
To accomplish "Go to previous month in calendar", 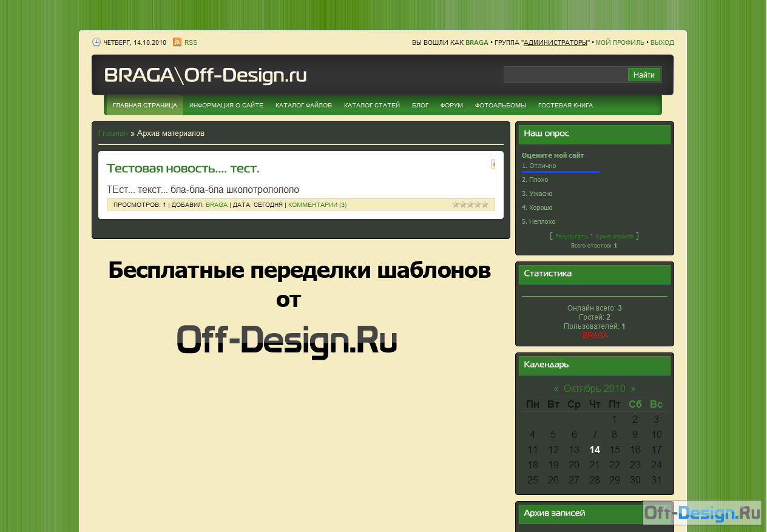I will pos(556,389).
